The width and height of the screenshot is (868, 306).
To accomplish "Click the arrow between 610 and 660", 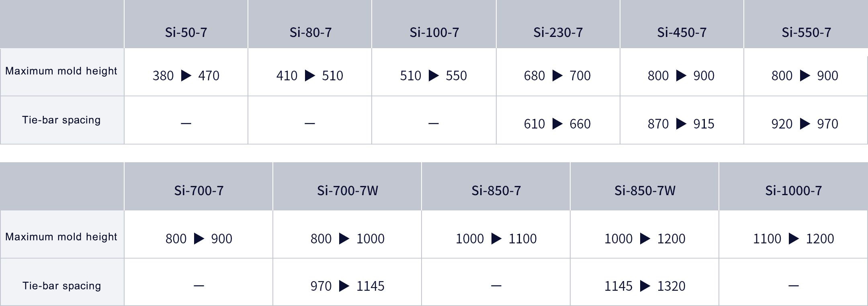I will point(557,124).
